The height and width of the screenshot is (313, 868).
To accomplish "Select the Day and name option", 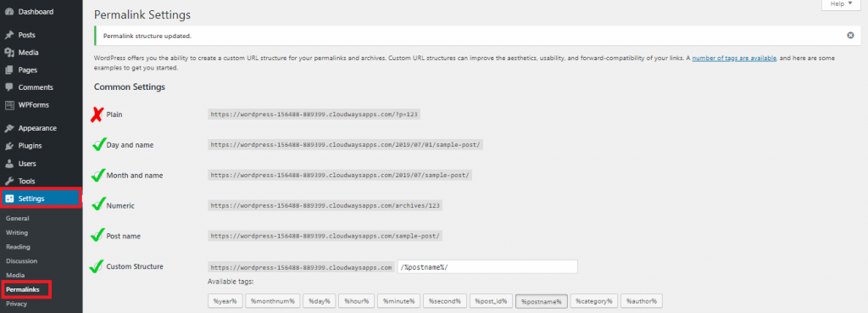I will [x=97, y=144].
